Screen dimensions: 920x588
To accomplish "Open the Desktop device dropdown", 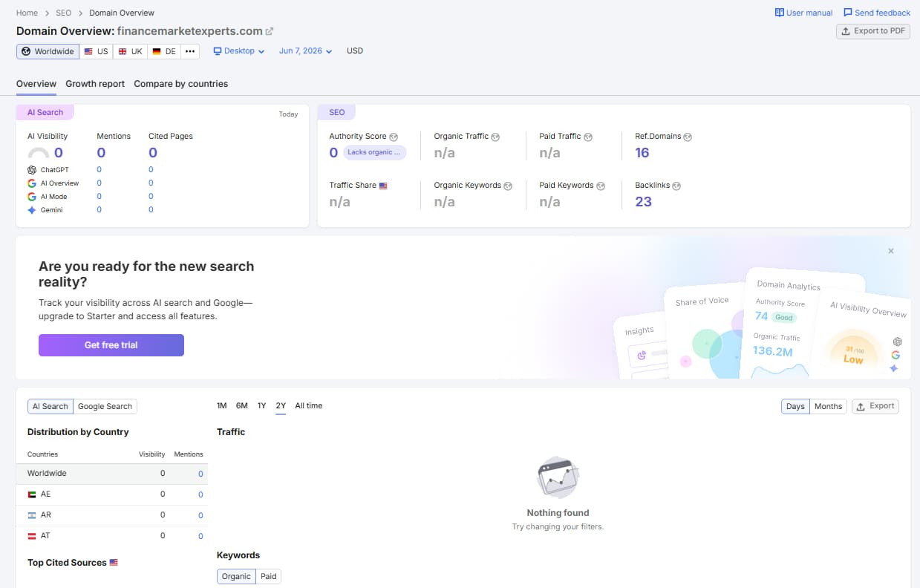I will tap(239, 51).
